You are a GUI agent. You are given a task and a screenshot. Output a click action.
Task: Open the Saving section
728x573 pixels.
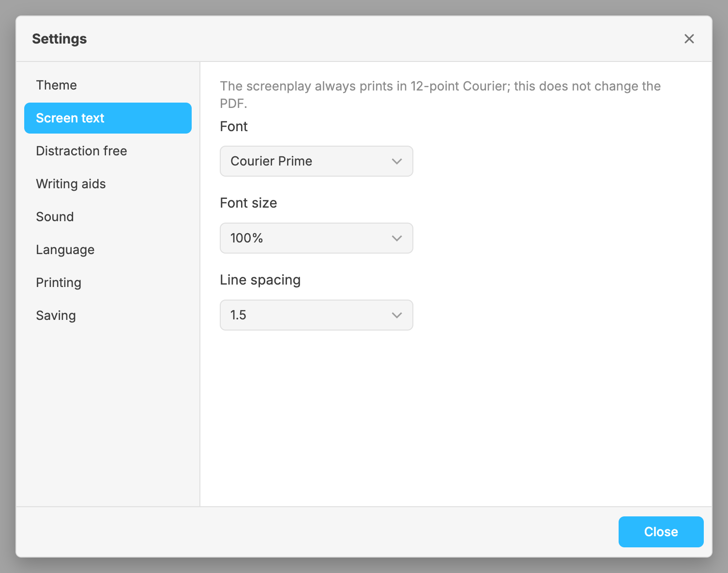coord(108,316)
